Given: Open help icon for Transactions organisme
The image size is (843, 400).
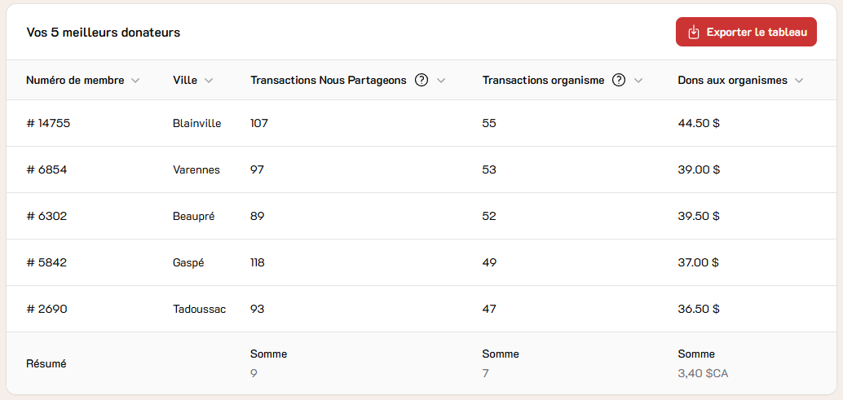Looking at the screenshot, I should 619,80.
